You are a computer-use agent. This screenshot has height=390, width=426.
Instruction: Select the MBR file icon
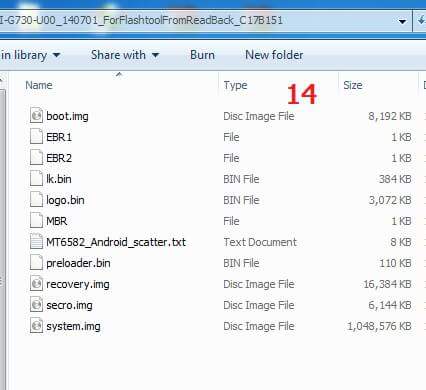pos(36,221)
